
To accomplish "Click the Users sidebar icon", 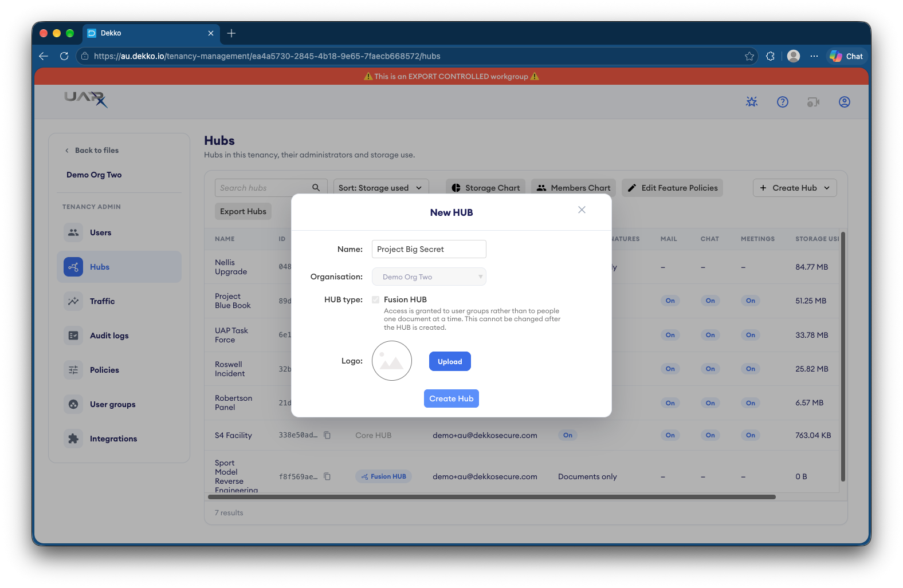I will tap(73, 232).
